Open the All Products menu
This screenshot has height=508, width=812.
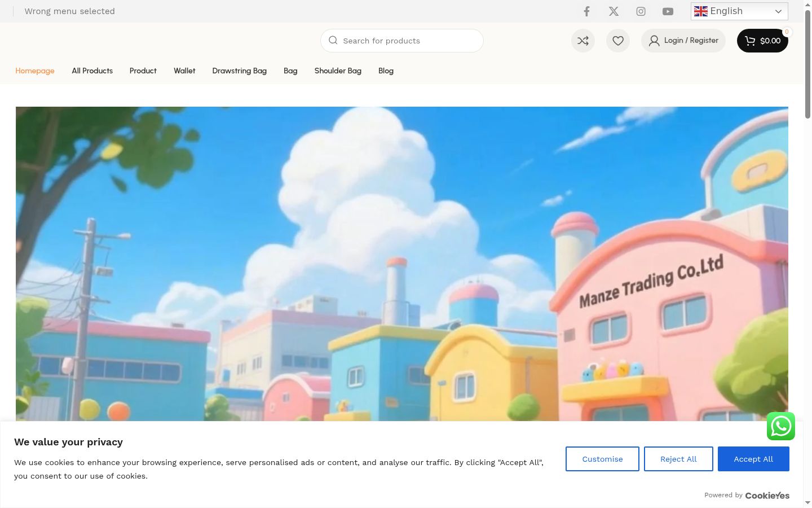click(x=92, y=71)
